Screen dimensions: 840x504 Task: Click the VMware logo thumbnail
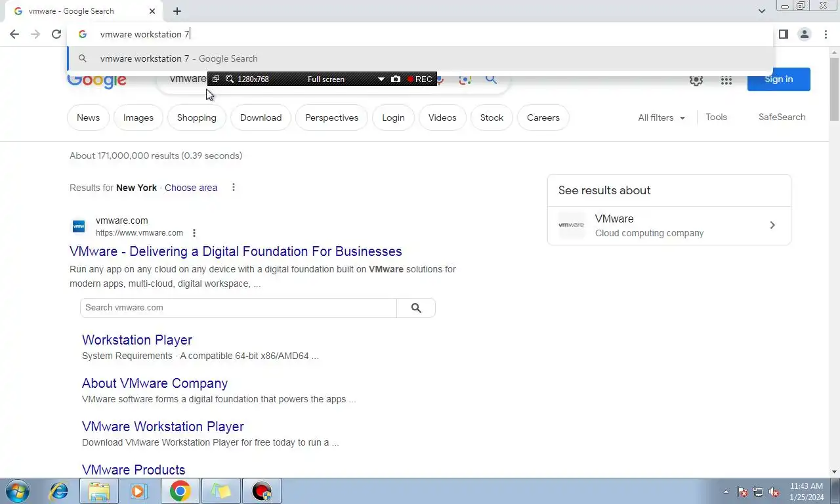[571, 225]
